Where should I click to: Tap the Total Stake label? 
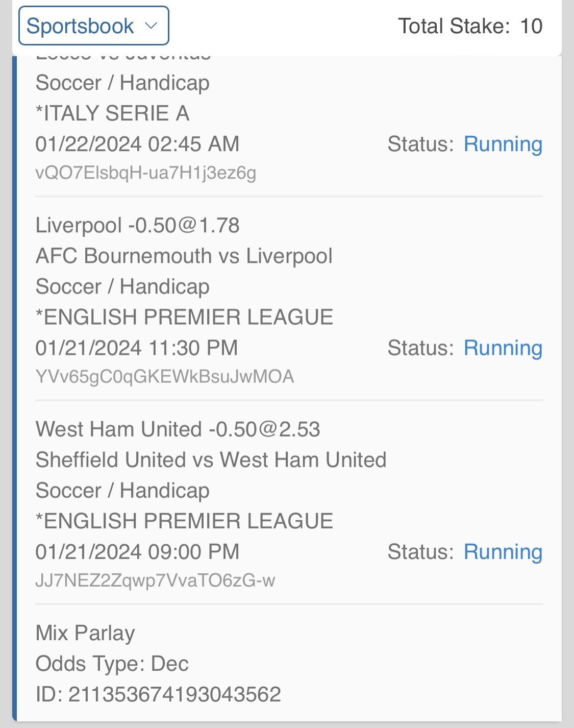(454, 26)
